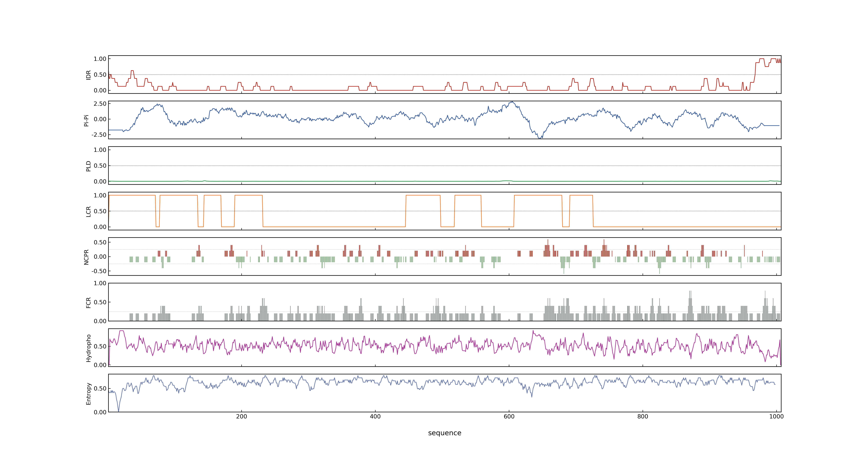Click the 1.00 tick on FCR axis
868x463 pixels.
click(x=100, y=283)
